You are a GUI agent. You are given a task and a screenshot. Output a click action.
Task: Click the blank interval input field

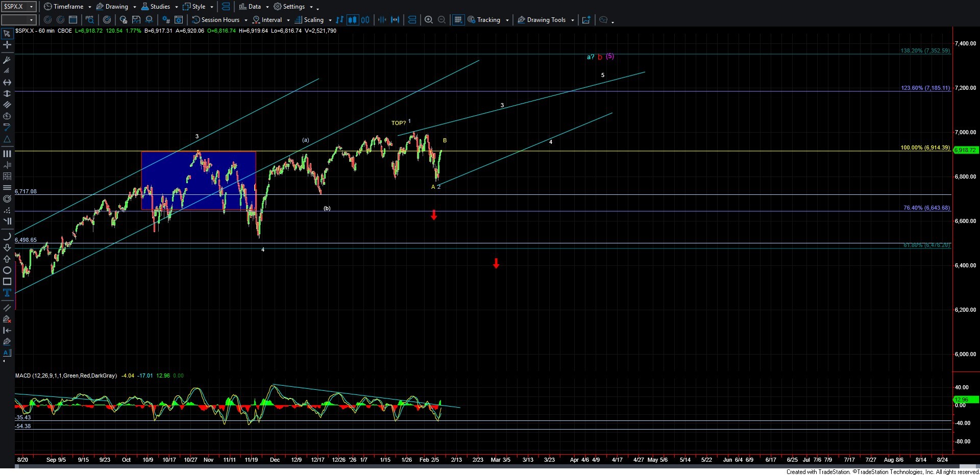14,20
